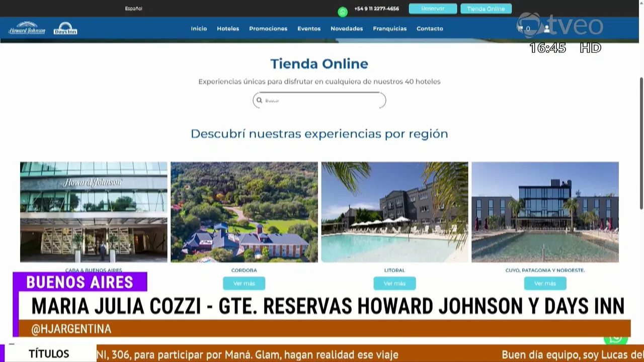Open the floating WhatsApp button
Image resolution: width=644 pixels, height=362 pixels.
[x=616, y=338]
